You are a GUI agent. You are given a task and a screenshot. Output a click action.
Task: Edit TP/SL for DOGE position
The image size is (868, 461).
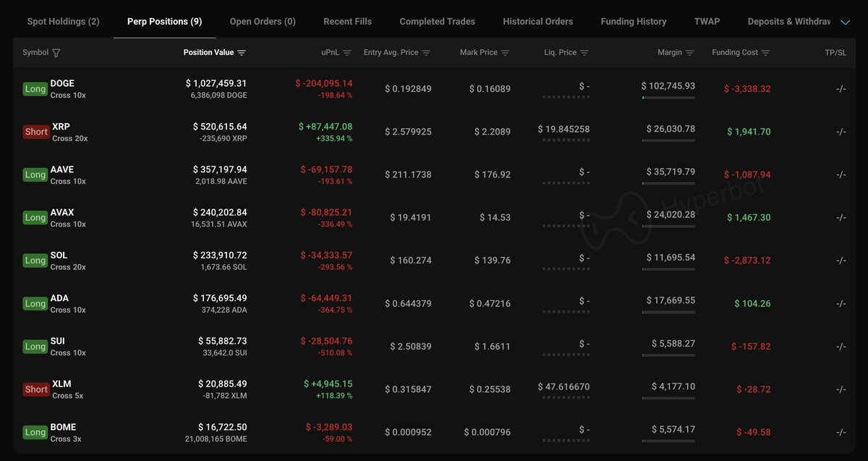[x=841, y=89]
